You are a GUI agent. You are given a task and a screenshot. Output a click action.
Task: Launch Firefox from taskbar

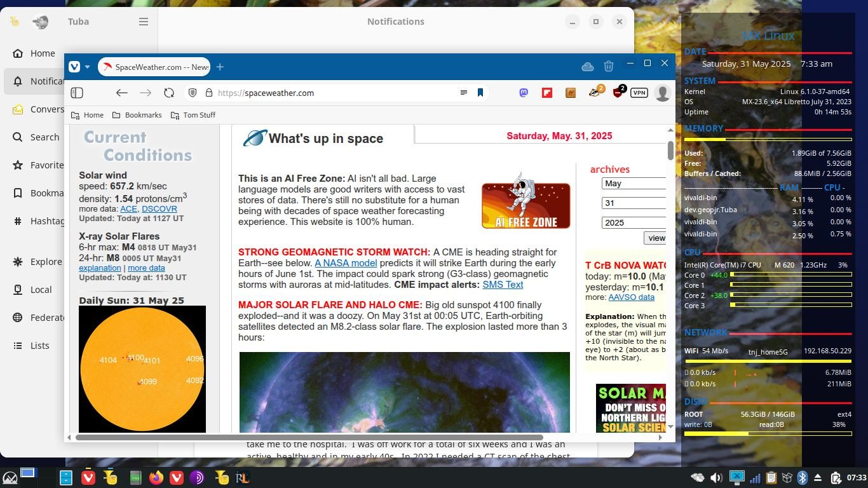pyautogui.click(x=156, y=477)
